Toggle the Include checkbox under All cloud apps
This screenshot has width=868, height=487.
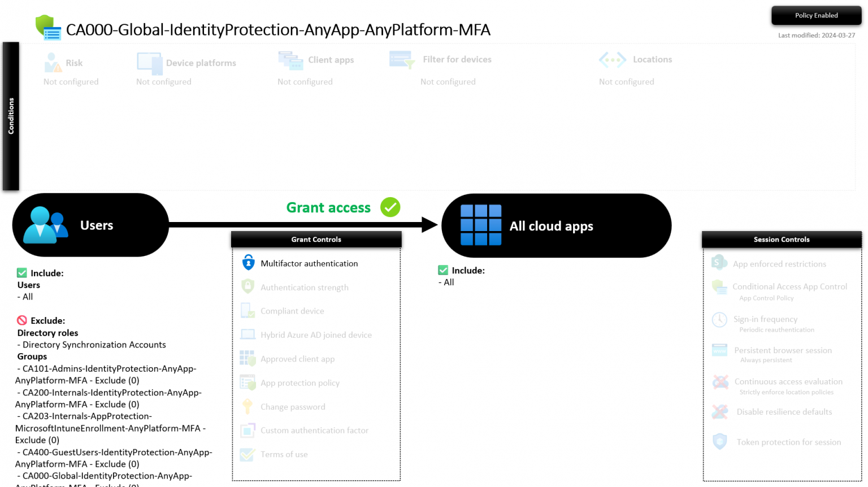click(x=442, y=270)
